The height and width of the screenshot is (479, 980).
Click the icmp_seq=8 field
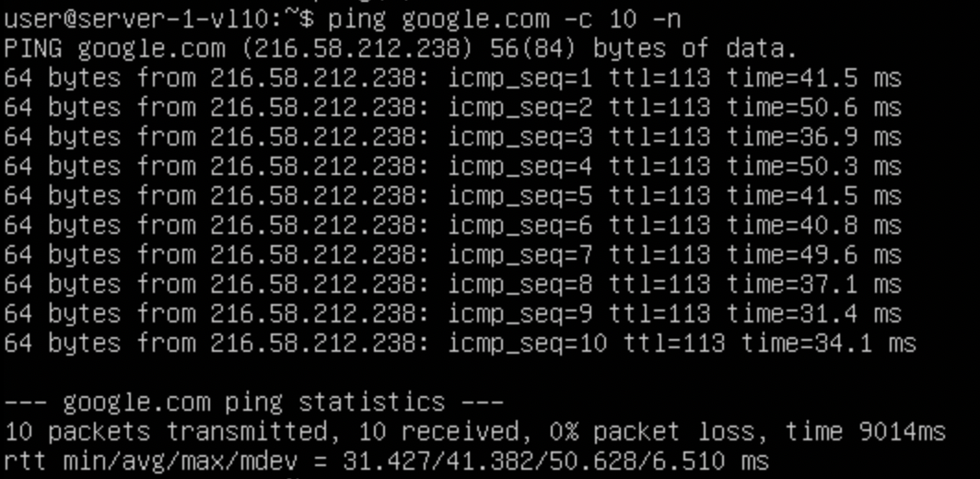pyautogui.click(x=520, y=284)
